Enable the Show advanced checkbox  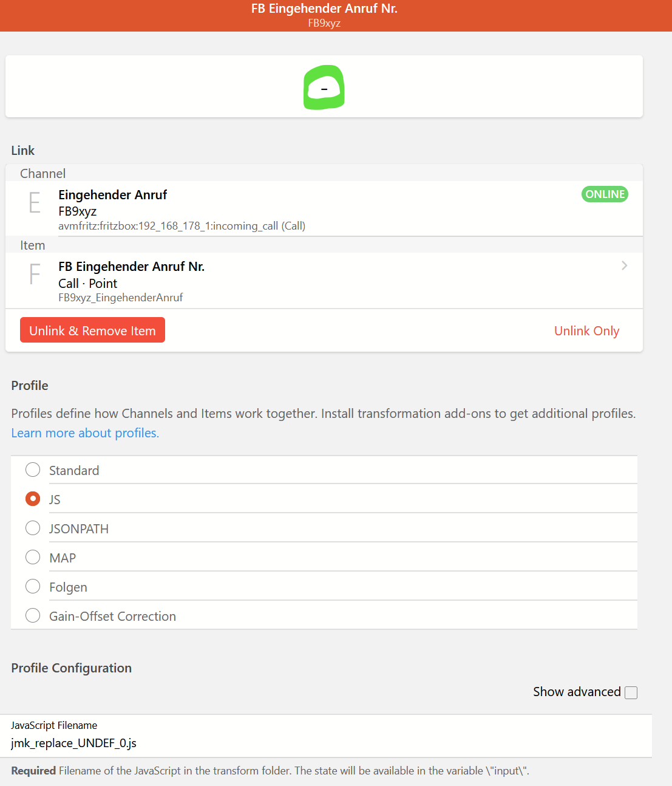[x=631, y=692]
